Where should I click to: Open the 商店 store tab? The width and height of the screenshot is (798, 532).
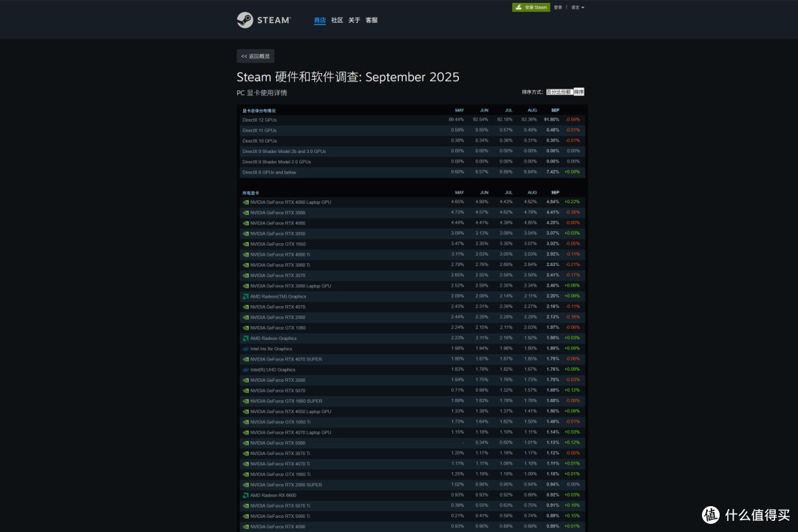click(320, 21)
